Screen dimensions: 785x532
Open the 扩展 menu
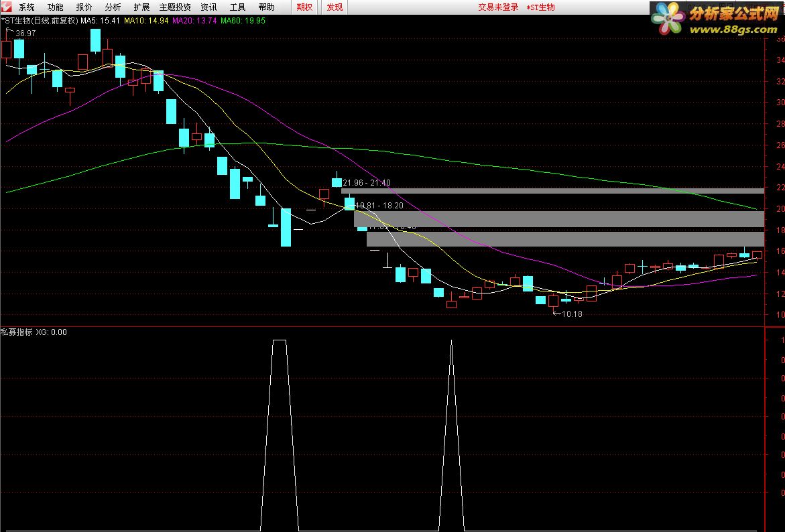point(141,7)
